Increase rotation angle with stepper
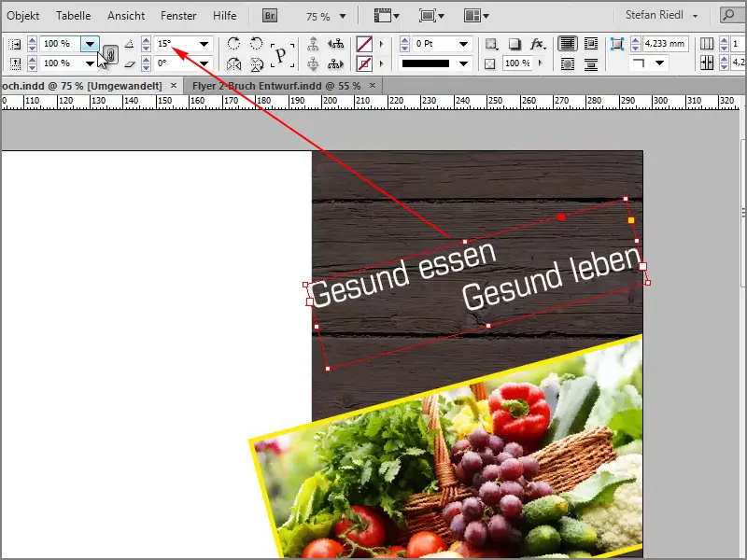 pos(147,40)
